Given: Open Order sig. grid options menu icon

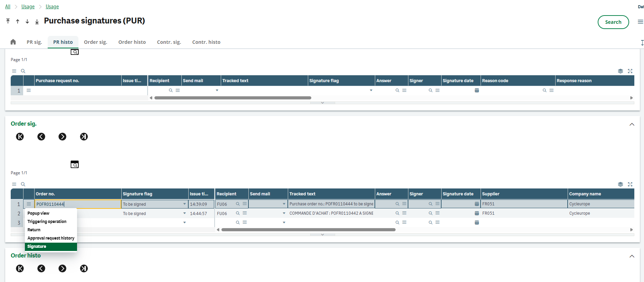Looking at the screenshot, I should point(14,184).
